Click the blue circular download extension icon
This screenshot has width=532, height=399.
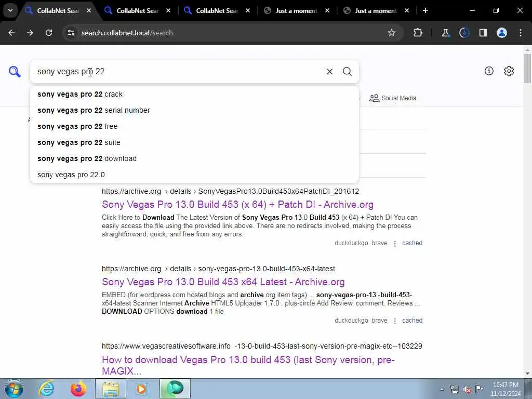click(x=464, y=33)
